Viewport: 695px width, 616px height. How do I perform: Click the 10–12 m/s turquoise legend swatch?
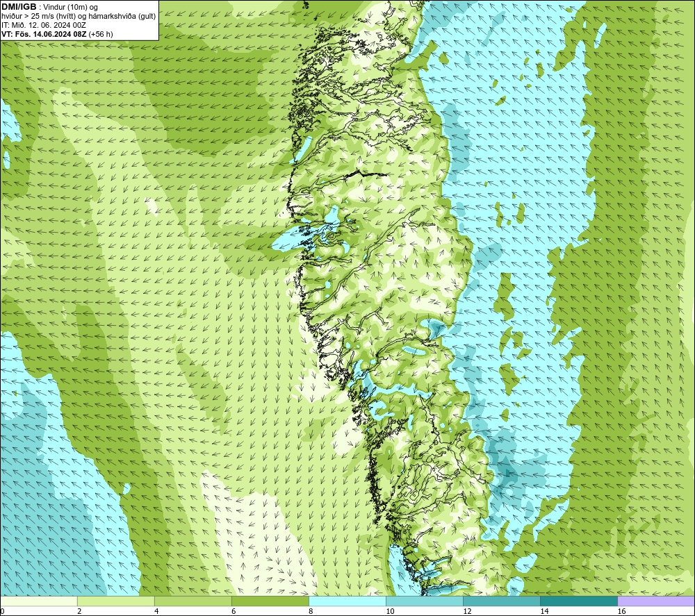pyautogui.click(x=425, y=601)
